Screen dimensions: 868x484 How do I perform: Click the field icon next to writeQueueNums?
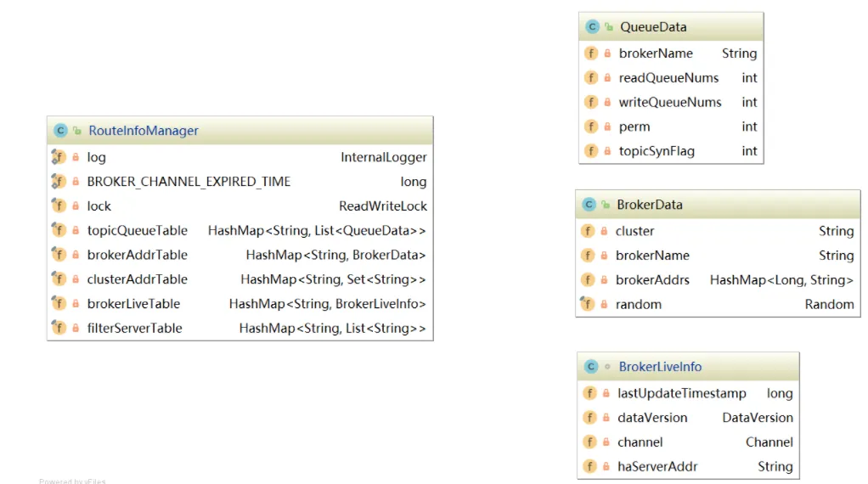coord(590,102)
